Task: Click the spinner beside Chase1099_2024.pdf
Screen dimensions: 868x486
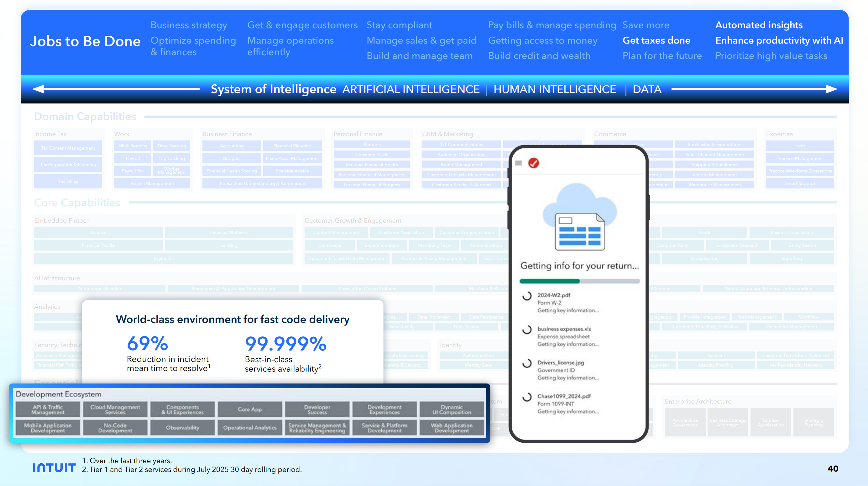Action: click(527, 397)
